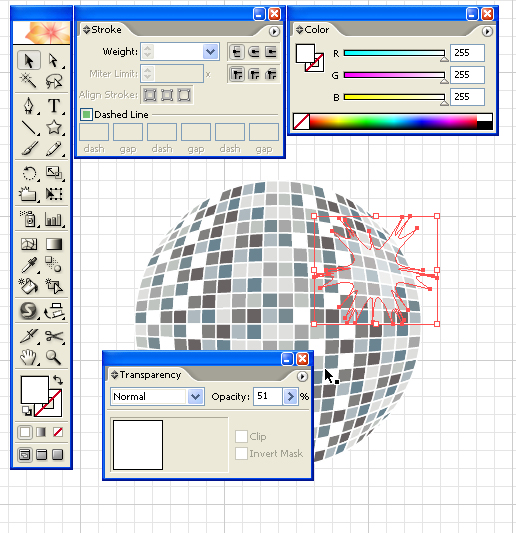Select the Pencil tool
Viewport: 516px width, 533px height.
(53, 148)
